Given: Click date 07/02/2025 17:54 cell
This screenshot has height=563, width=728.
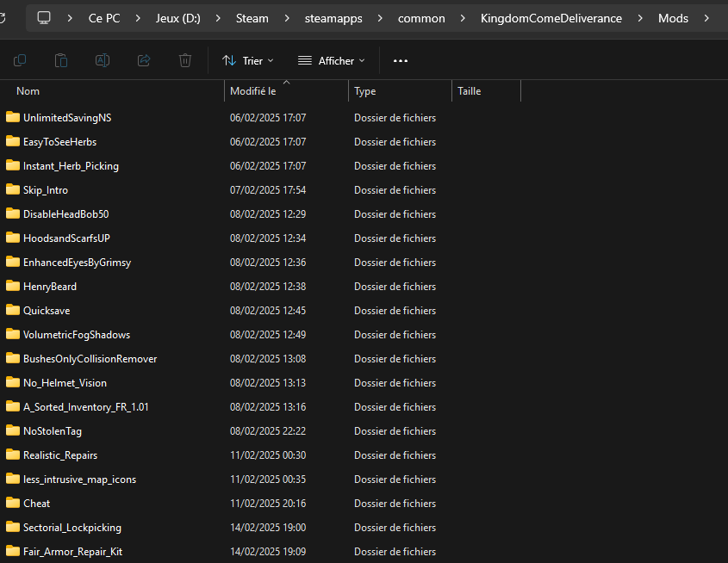Looking at the screenshot, I should click(x=268, y=189).
